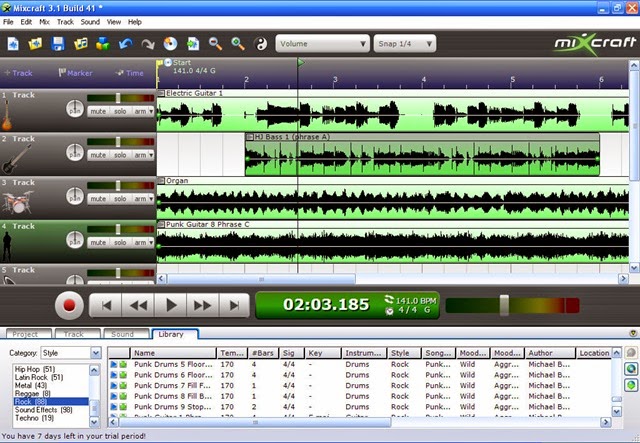The height and width of the screenshot is (443, 640).
Task: Rewind to start of project
Action: pos(106,305)
